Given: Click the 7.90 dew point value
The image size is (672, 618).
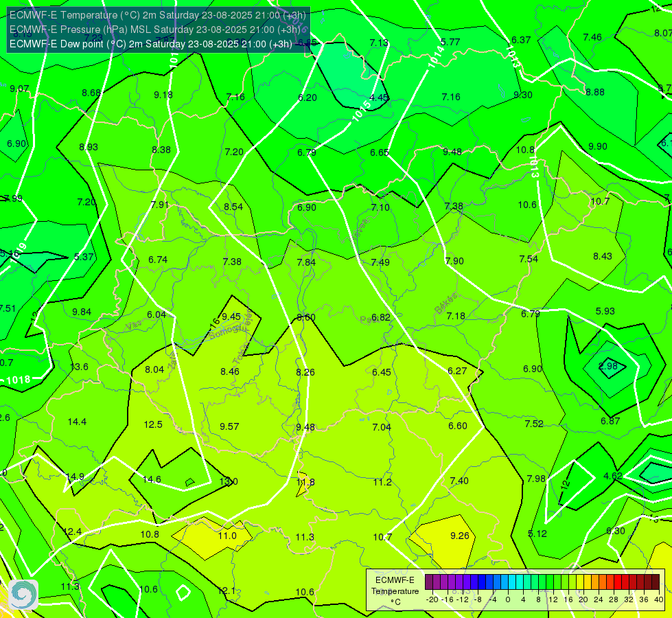Looking at the screenshot, I should tap(454, 261).
